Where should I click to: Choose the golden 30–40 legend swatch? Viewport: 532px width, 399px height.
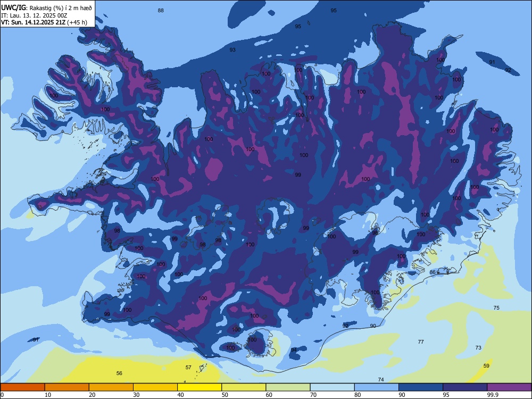155,387
